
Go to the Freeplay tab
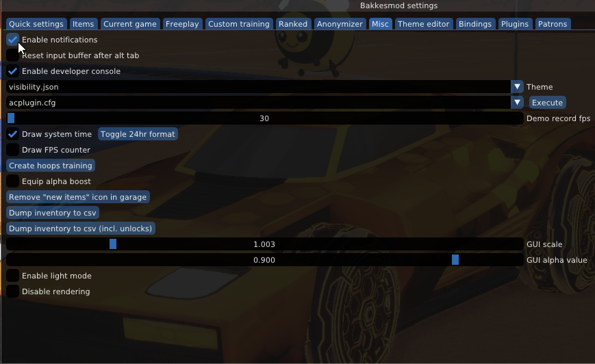(x=182, y=24)
